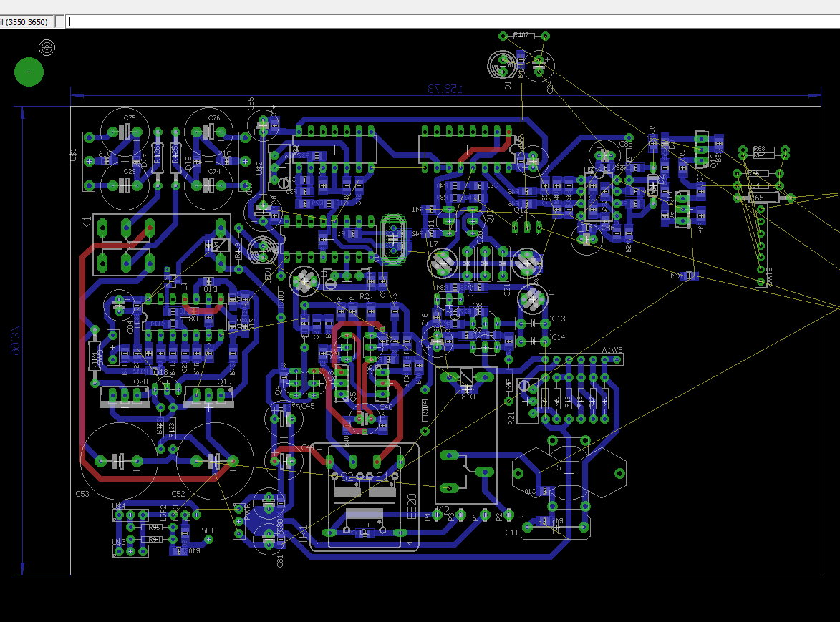Click pad P4
840x622 pixels.
pos(437,515)
